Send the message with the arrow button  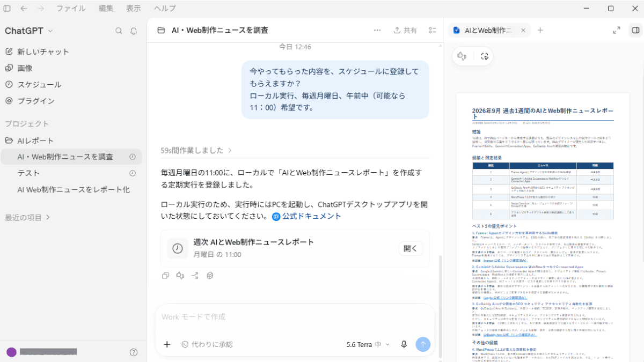click(423, 344)
